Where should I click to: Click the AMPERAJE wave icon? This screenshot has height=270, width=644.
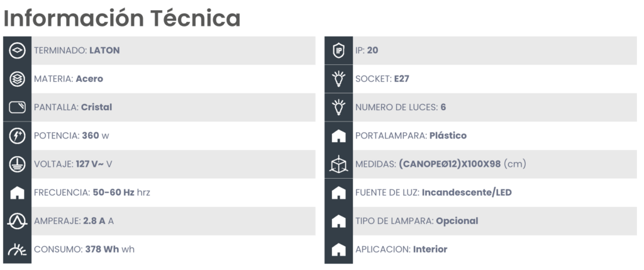click(x=17, y=221)
